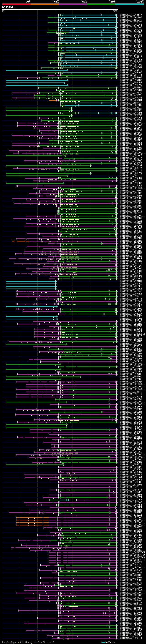Image resolution: width=146 pixels, height=644 pixels.
Task: Click label UniRef100_O23330
Action: (x=131, y=115)
